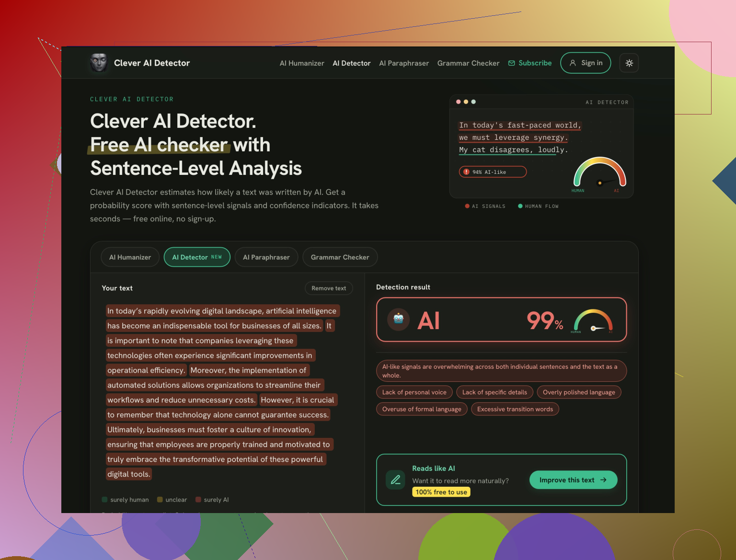Switch to the AI Humanizer tool tab
736x560 pixels.
click(x=130, y=257)
